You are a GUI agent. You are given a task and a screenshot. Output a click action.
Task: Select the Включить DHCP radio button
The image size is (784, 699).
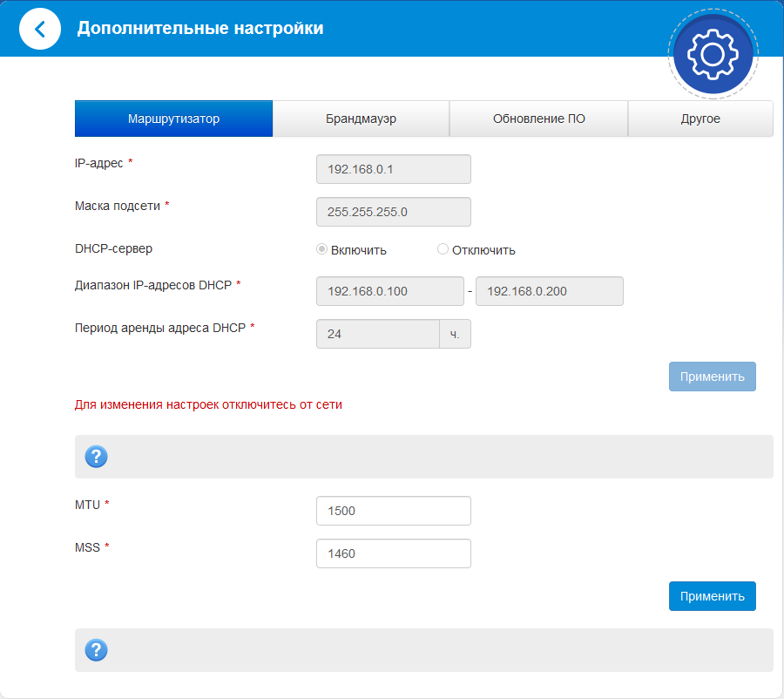coord(322,249)
